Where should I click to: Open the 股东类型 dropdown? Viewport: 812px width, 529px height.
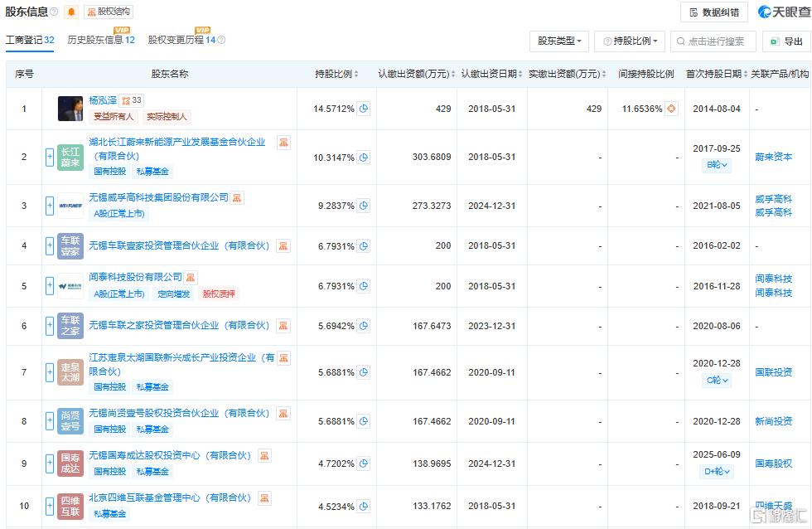click(x=559, y=41)
